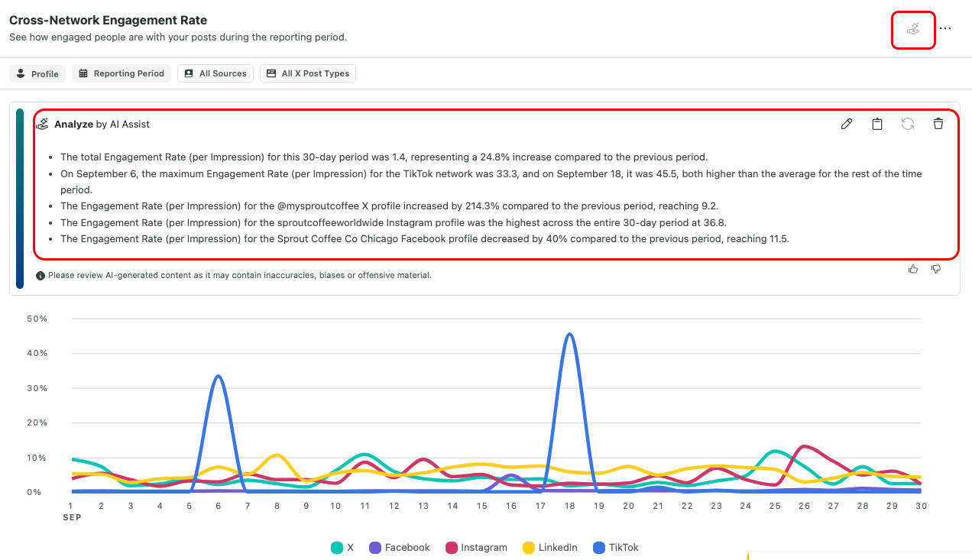Viewport: 972px width, 560px height.
Task: Give thumbs down to AI summary
Action: coord(936,269)
